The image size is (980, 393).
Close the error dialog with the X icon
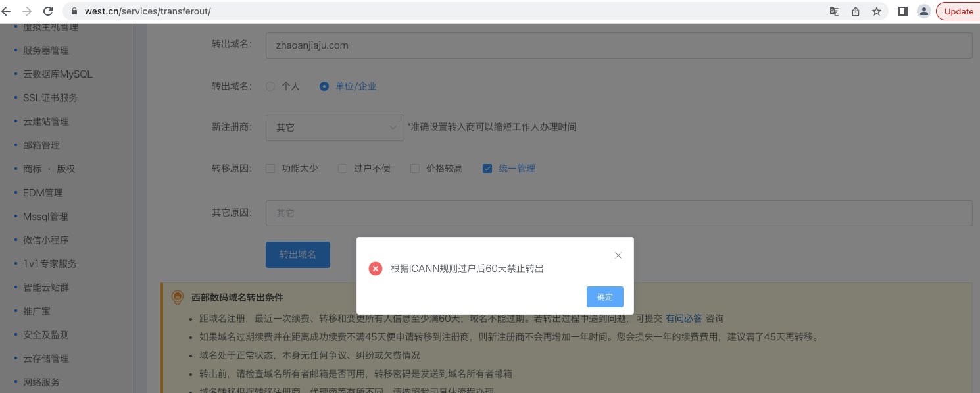coord(618,255)
